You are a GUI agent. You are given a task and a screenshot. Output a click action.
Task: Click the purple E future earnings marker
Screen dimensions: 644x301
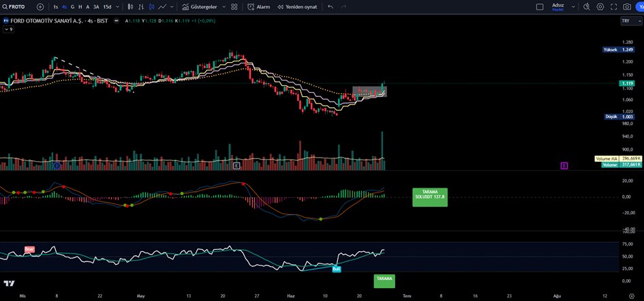[564, 166]
